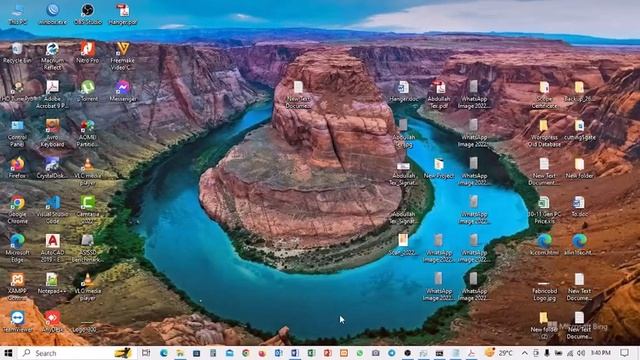
Task: Open Notepad++ desktop shortcut
Action: (52, 284)
